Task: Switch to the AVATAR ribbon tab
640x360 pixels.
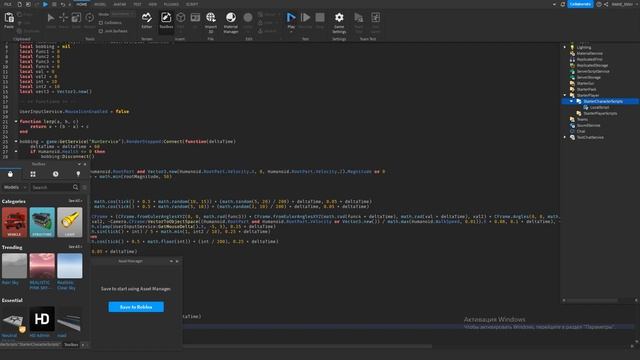Action: point(120,4)
